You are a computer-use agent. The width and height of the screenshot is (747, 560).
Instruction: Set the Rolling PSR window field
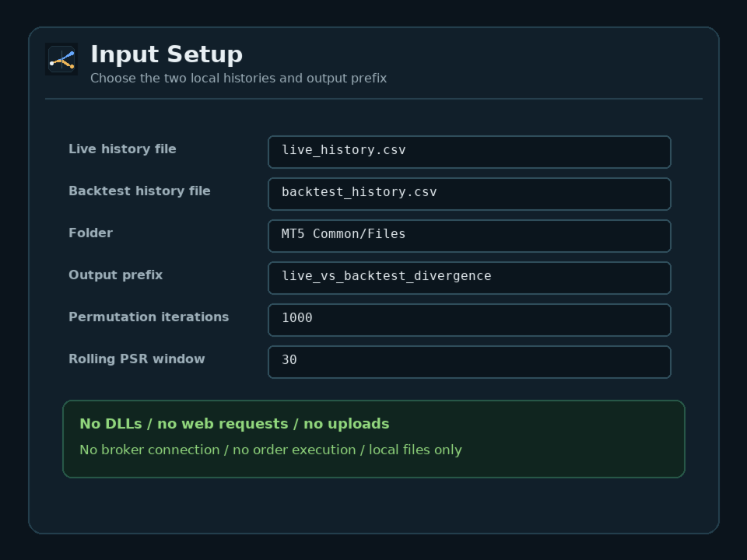pyautogui.click(x=469, y=362)
